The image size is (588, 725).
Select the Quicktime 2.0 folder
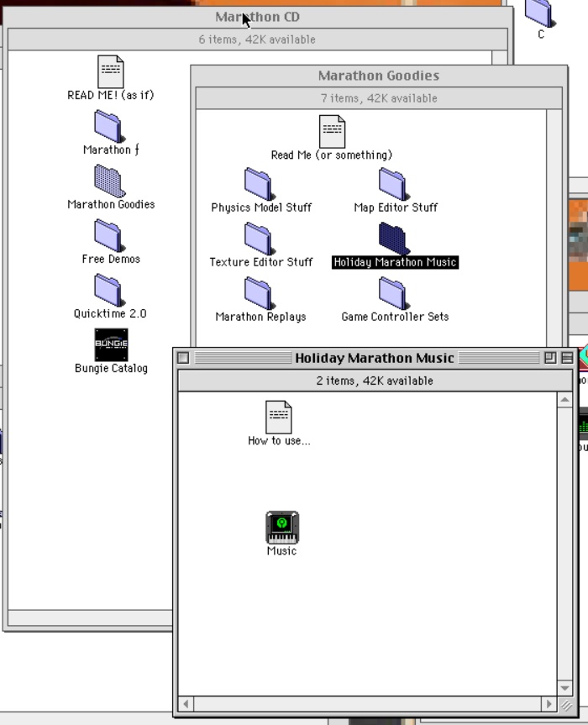[x=108, y=290]
